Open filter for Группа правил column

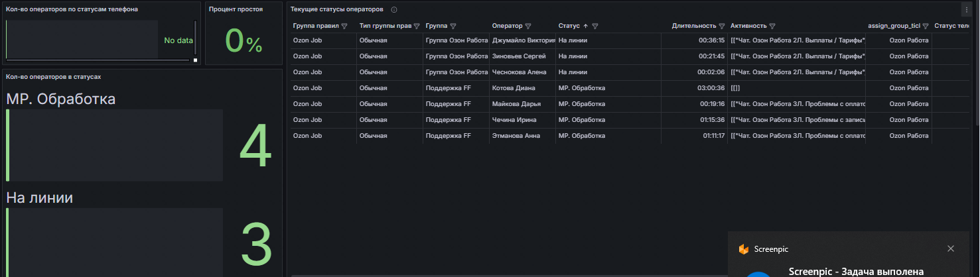[344, 27]
